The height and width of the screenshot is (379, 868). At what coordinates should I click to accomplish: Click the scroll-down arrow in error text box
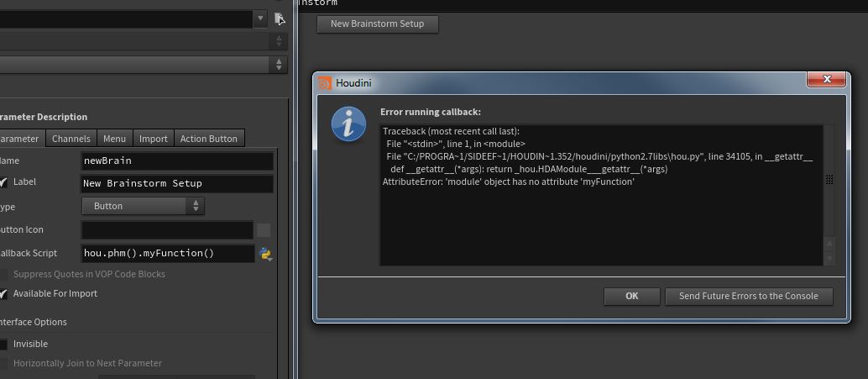click(x=829, y=258)
